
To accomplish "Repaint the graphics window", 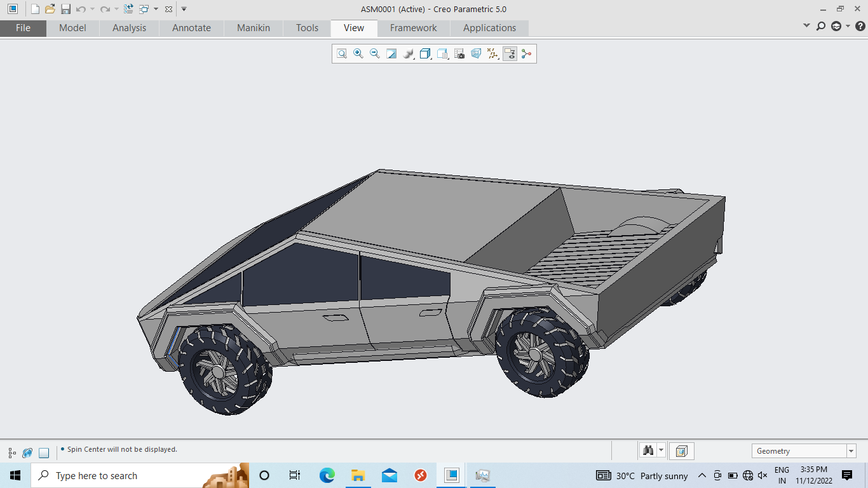I will (391, 54).
